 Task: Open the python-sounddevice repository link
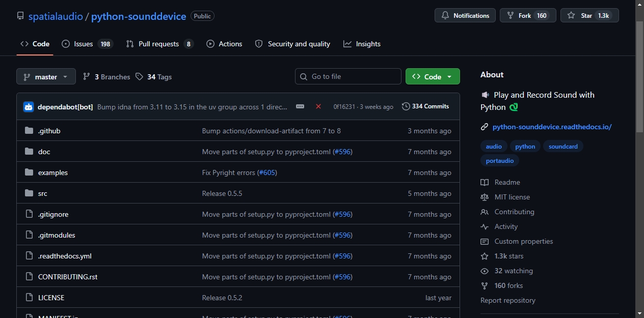[x=139, y=16]
